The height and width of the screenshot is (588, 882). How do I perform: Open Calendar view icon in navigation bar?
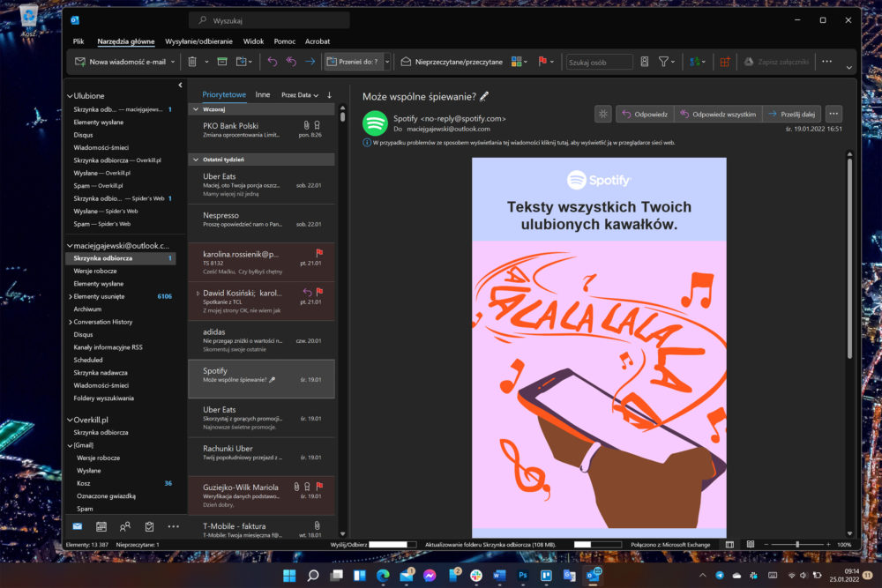coord(101,526)
